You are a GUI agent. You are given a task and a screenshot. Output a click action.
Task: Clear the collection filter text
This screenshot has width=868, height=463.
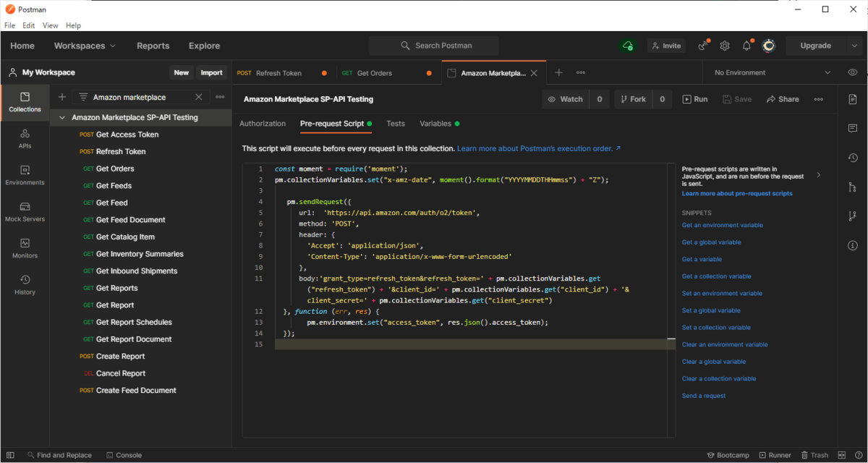pos(199,97)
